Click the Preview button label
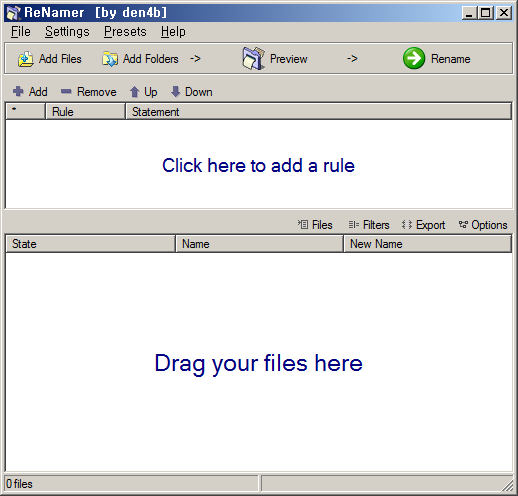The height and width of the screenshot is (496, 518). pyautogui.click(x=289, y=59)
